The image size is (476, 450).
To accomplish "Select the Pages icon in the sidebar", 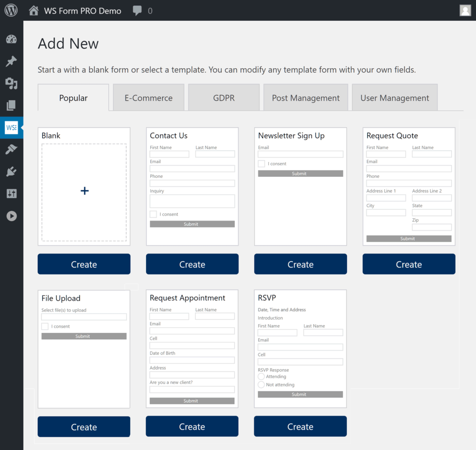I will pyautogui.click(x=11, y=105).
